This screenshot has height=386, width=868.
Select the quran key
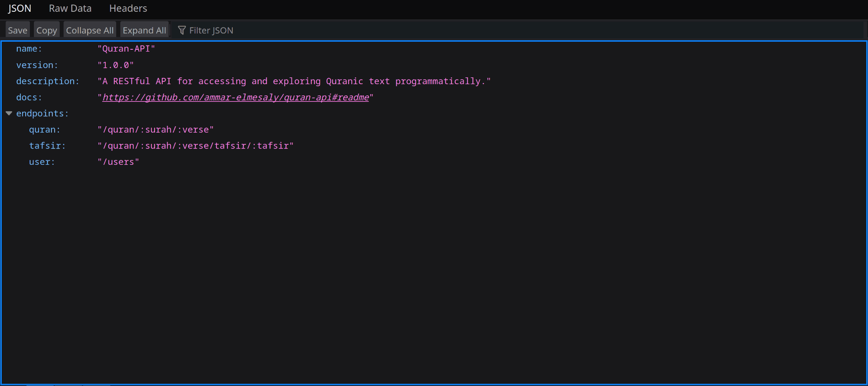[44, 129]
